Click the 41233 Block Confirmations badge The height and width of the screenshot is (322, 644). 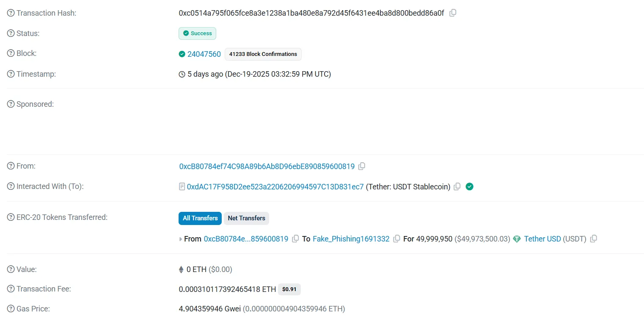263,54
